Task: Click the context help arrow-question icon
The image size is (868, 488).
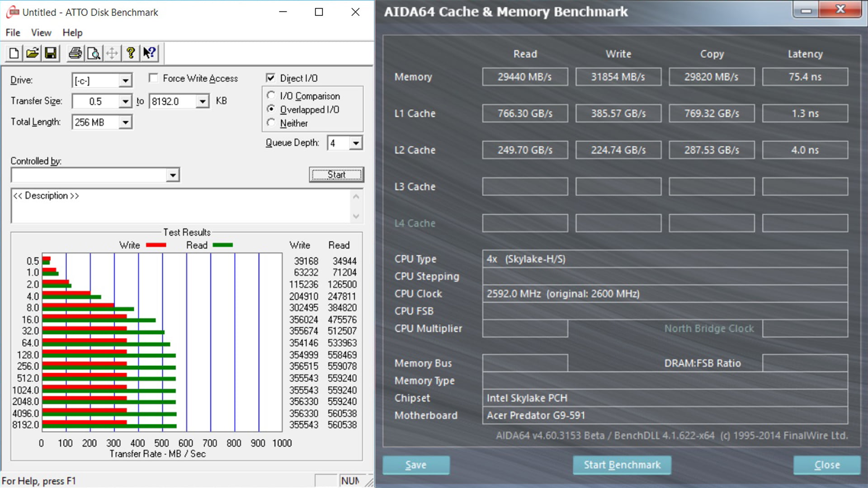Action: click(x=149, y=53)
